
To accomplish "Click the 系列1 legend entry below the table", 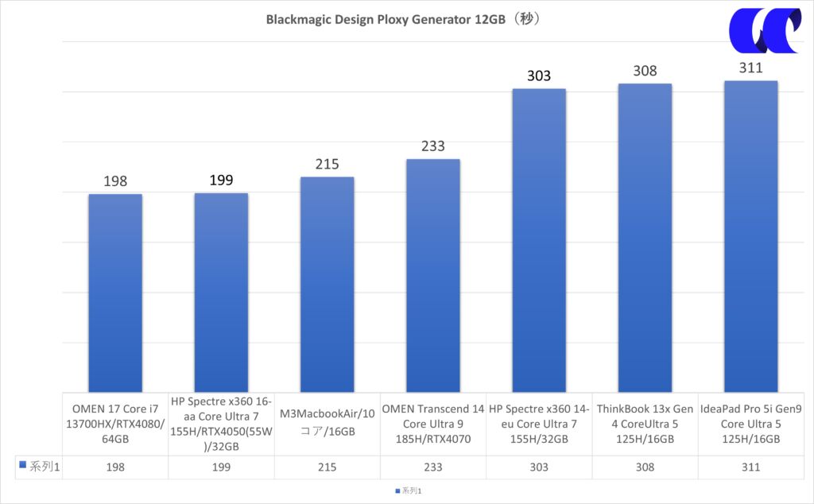I will [409, 490].
